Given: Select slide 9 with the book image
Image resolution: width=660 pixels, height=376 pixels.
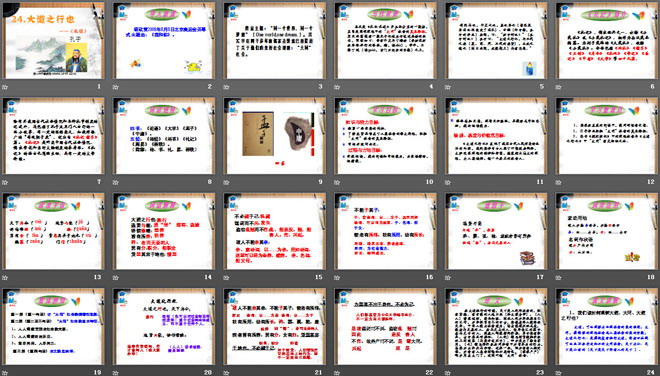Looking at the screenshot, I should 274,136.
